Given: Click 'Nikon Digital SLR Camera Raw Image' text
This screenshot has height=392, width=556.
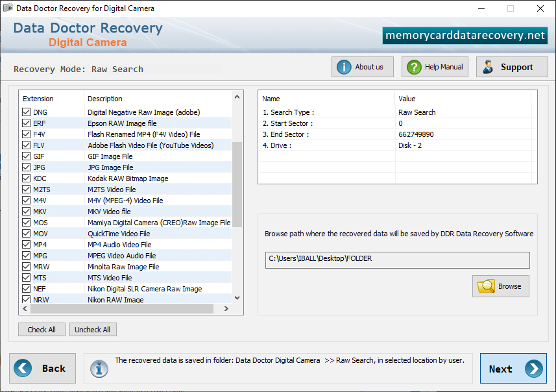Looking at the screenshot, I should point(145,288).
